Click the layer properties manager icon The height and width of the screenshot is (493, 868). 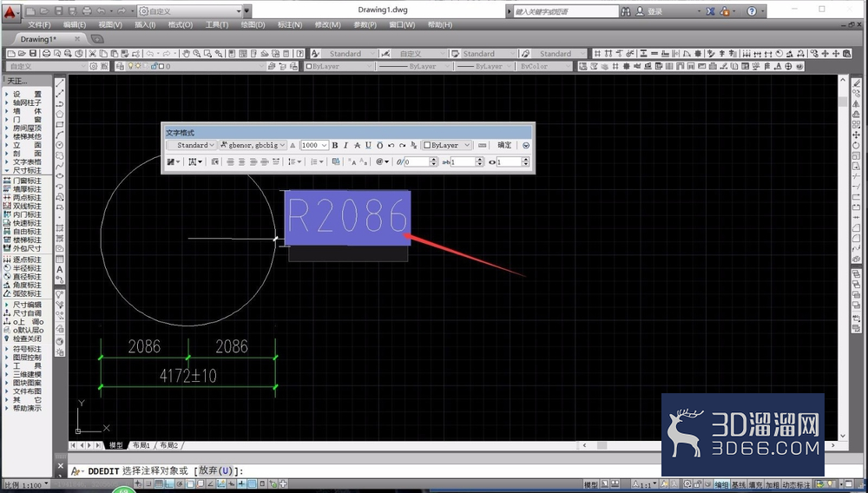pos(120,66)
